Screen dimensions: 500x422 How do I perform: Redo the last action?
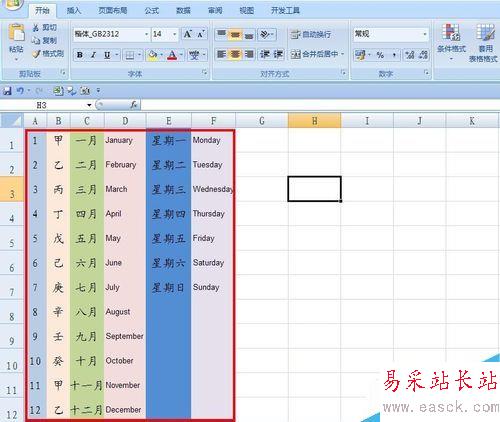pos(39,90)
